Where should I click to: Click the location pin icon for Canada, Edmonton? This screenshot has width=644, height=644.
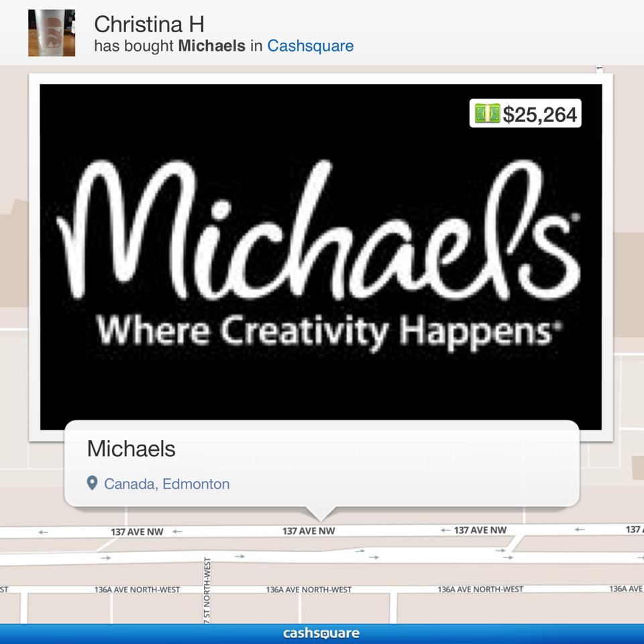[93, 483]
